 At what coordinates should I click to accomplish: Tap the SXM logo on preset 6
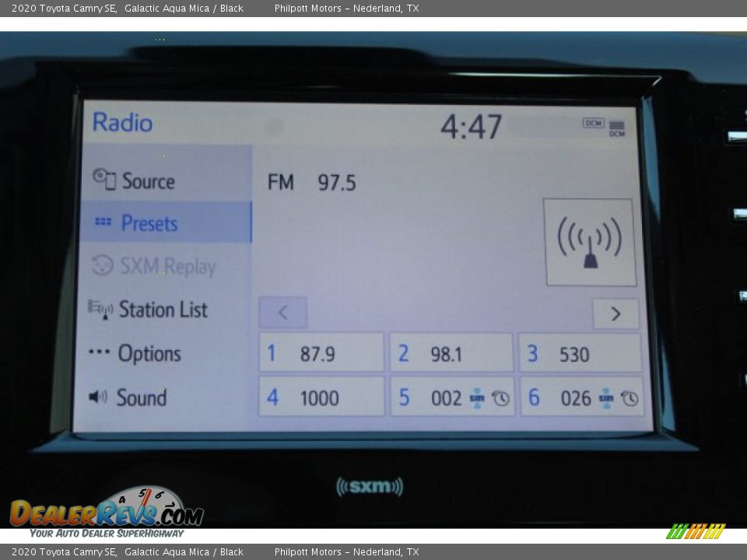click(x=606, y=398)
